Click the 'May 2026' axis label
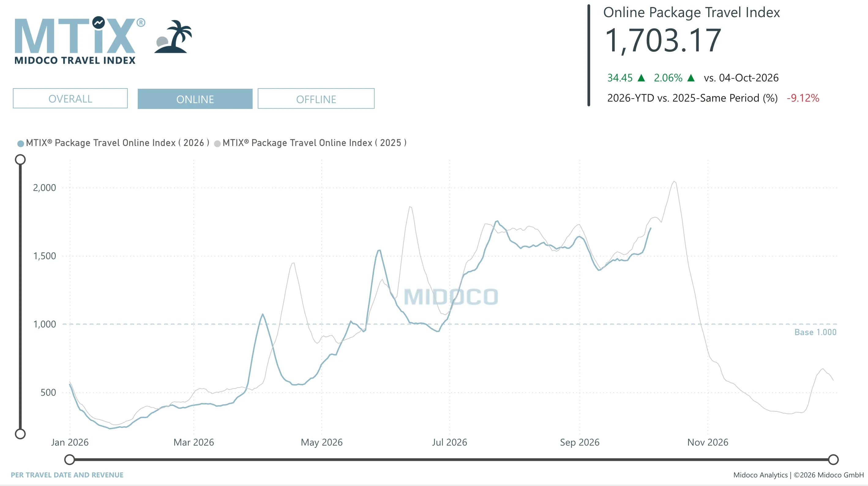 pyautogui.click(x=322, y=442)
